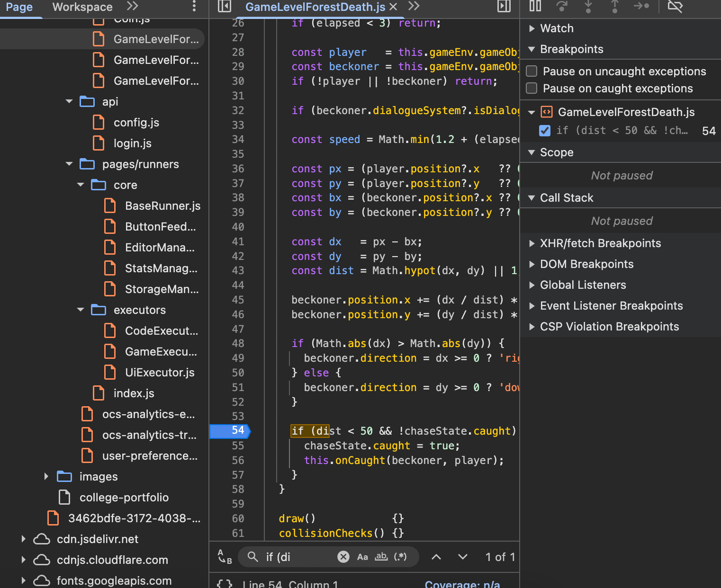Viewport: 721px width, 588px height.
Task: Toggle the file navigator sidebar icon
Action: 224,6
